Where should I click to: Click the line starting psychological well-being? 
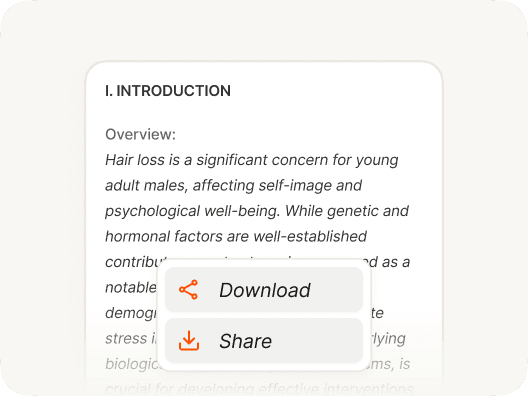coord(257,211)
